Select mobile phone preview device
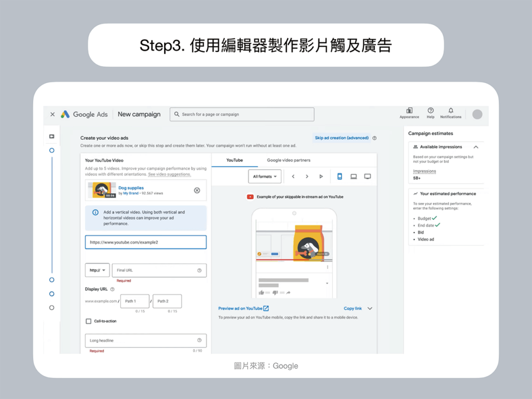This screenshot has width=532, height=399. point(340,177)
